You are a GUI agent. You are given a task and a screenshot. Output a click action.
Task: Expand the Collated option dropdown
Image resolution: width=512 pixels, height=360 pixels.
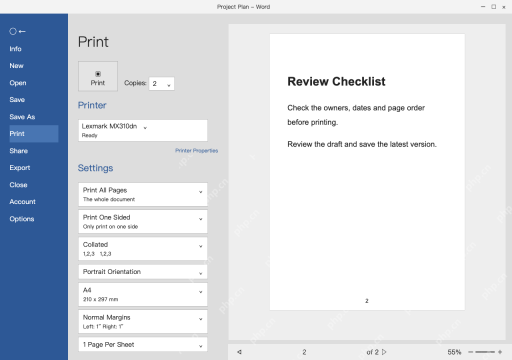click(143, 249)
